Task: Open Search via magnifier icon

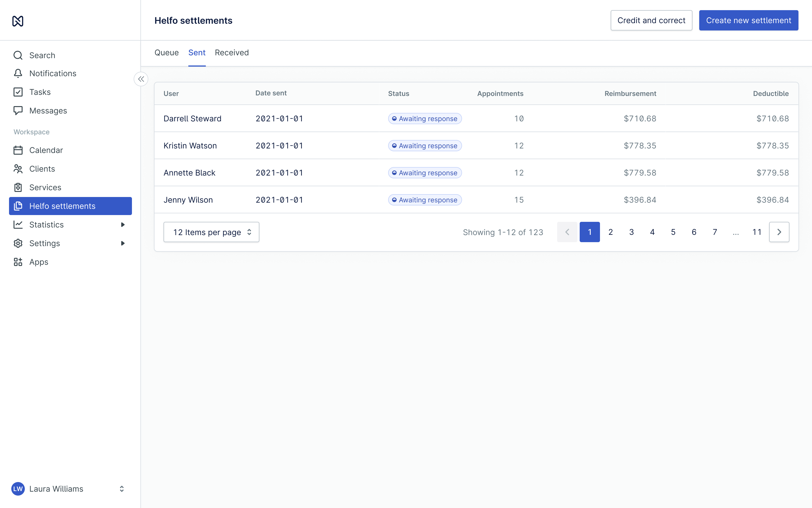Action: [x=18, y=55]
